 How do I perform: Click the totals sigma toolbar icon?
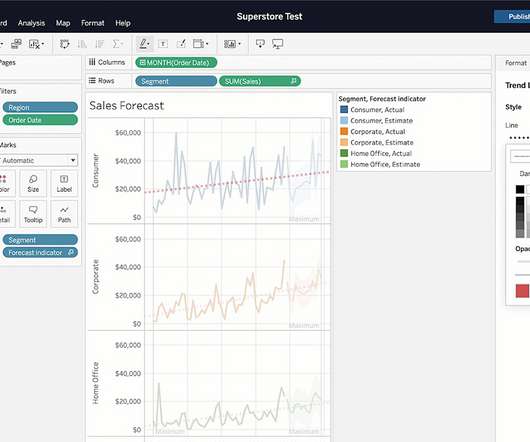click(116, 44)
